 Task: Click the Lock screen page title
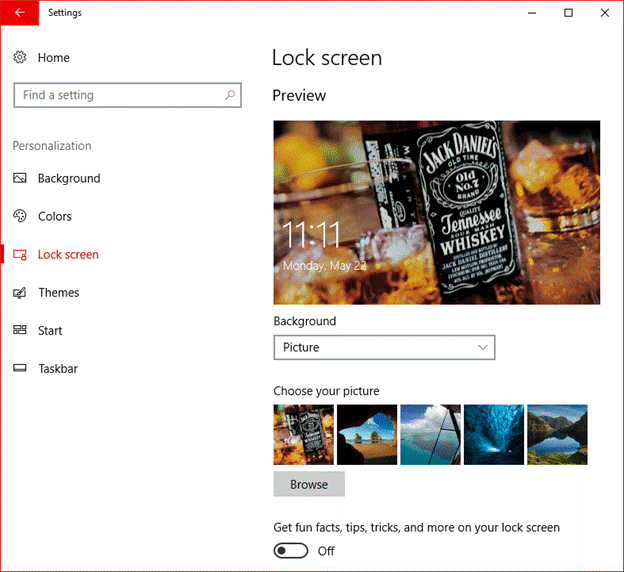(x=327, y=58)
